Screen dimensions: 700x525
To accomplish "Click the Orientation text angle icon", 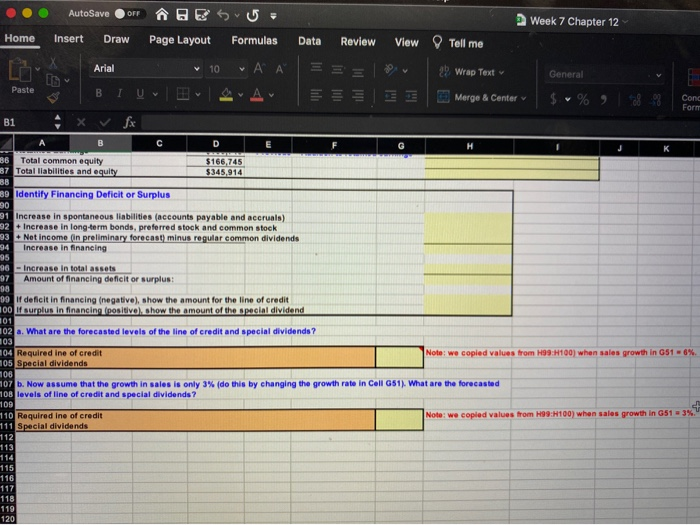I will (391, 70).
